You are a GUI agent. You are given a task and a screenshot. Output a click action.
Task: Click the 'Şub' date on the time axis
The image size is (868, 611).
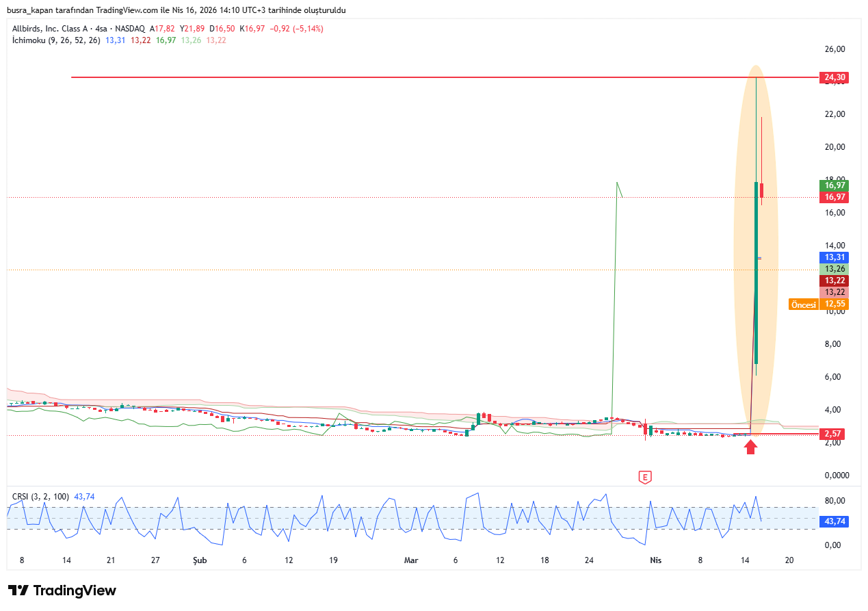click(199, 560)
